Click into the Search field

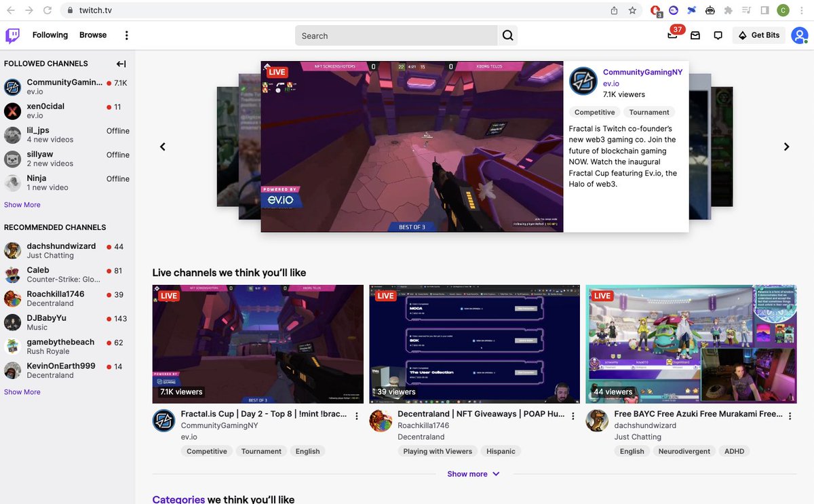396,35
